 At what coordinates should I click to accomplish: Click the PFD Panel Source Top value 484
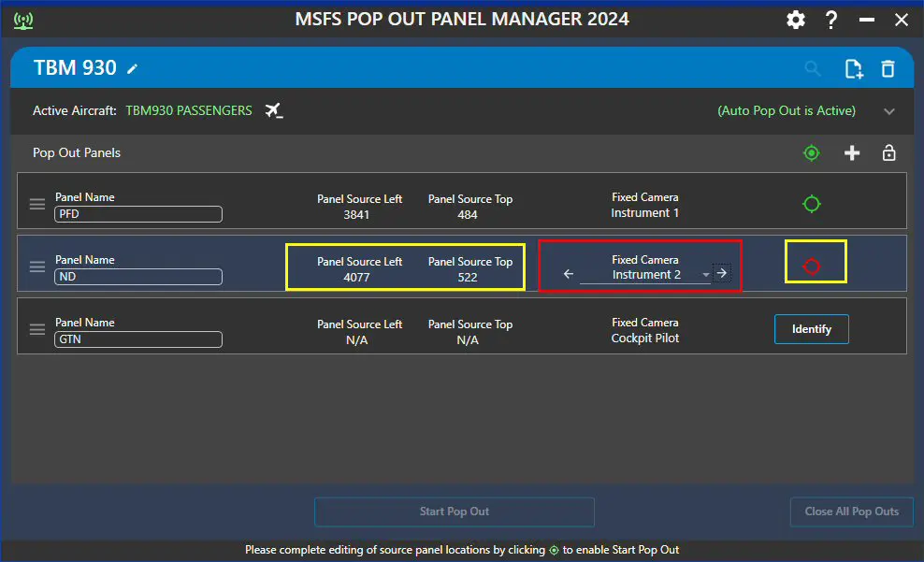pos(468,215)
